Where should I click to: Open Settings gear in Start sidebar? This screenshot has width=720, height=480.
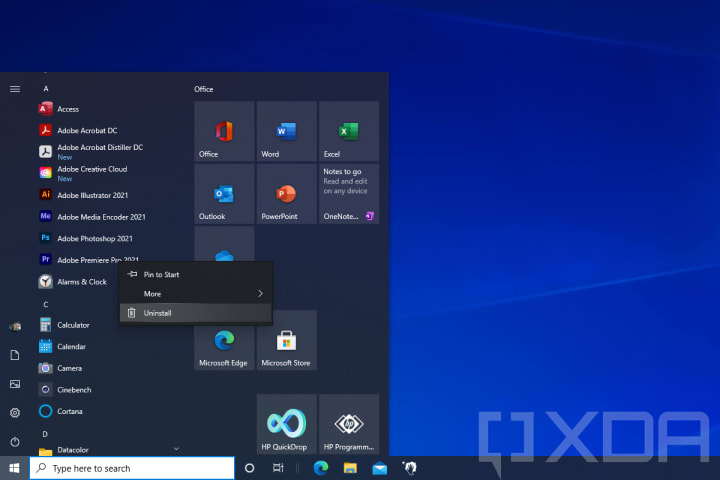tap(15, 412)
